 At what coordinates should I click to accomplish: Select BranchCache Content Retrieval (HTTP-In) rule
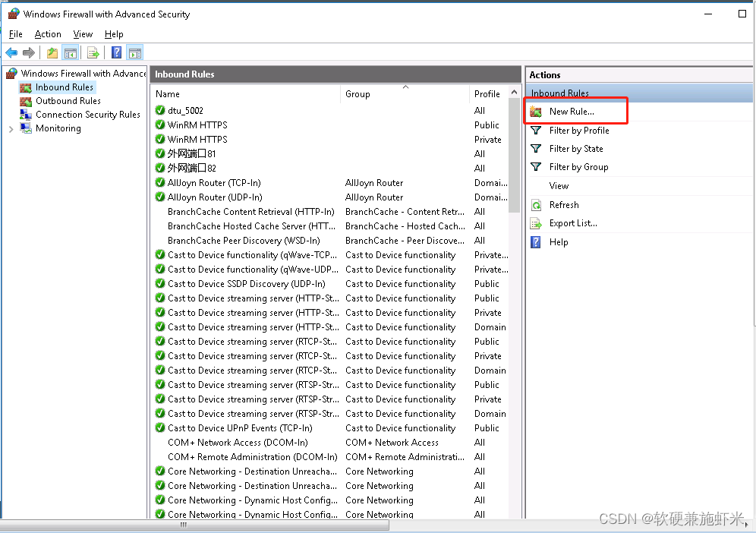329,212
